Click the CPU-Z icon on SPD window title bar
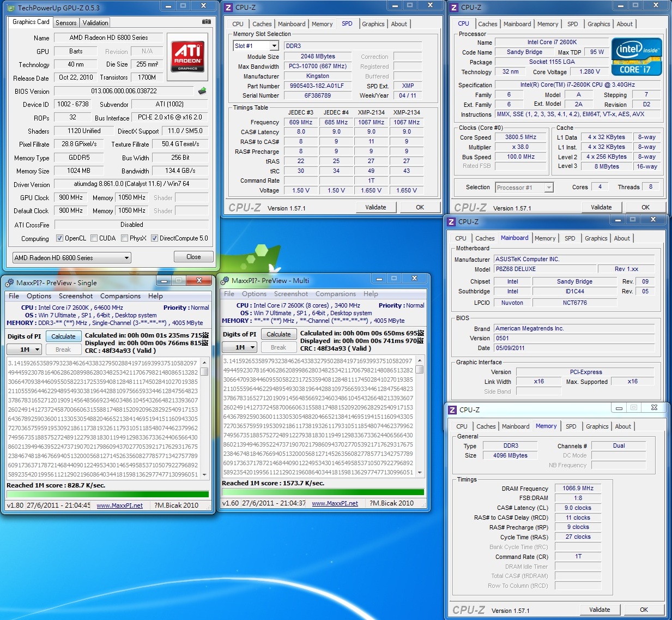The height and width of the screenshot is (620, 672). click(x=229, y=8)
